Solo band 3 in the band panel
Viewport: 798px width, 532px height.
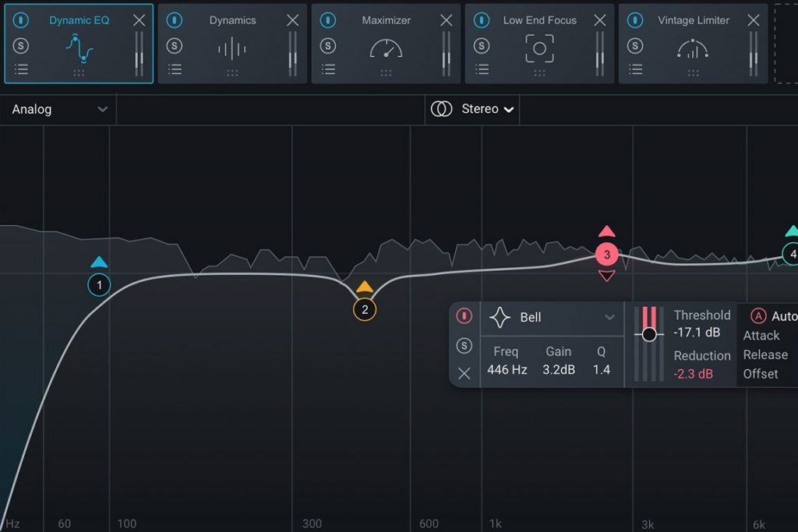464,346
